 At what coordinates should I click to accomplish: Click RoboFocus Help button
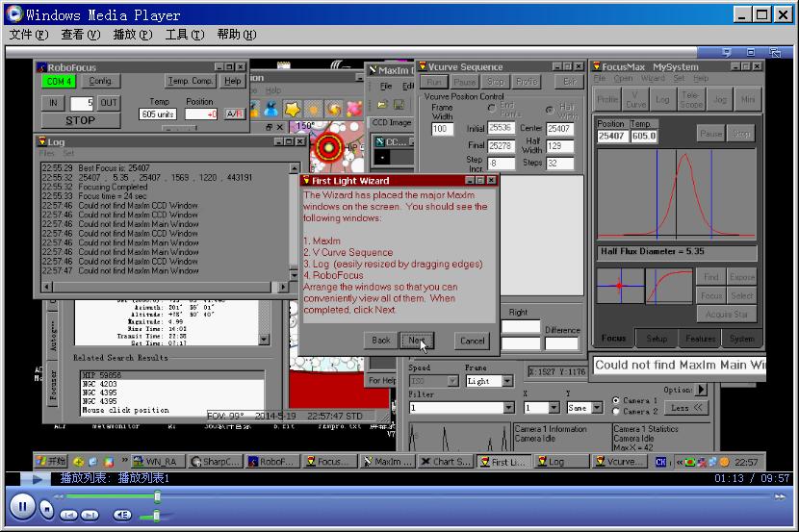pyautogui.click(x=233, y=81)
